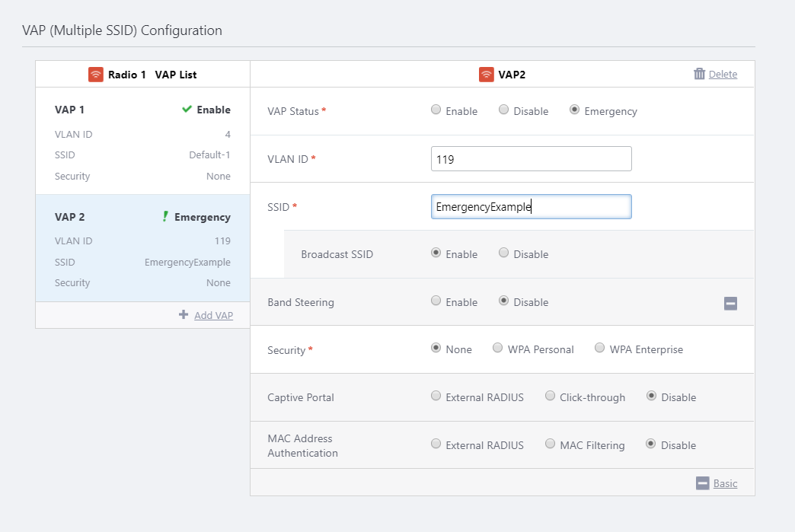Click the green checkmark on VAP 1

(187, 110)
